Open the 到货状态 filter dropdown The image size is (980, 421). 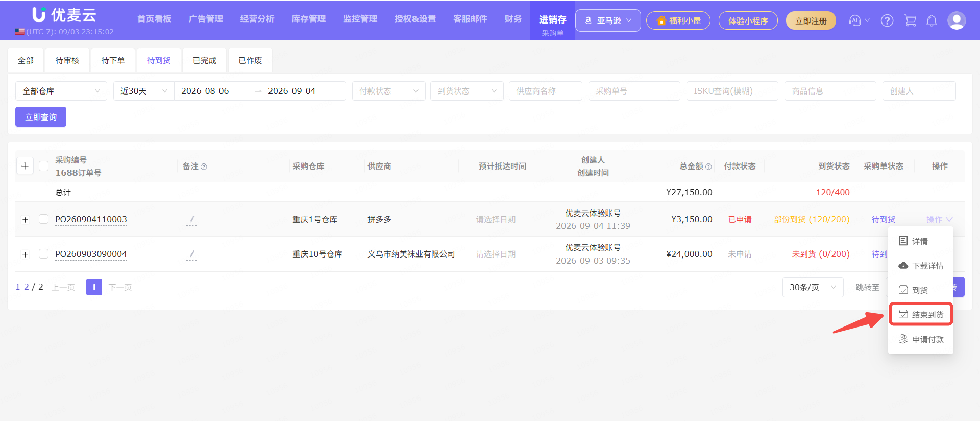pyautogui.click(x=467, y=91)
